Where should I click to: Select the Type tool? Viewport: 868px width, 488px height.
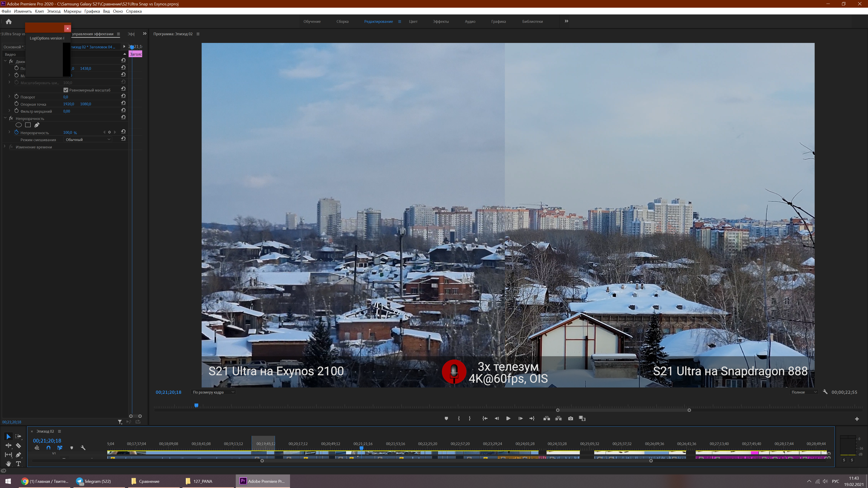pyautogui.click(x=18, y=464)
